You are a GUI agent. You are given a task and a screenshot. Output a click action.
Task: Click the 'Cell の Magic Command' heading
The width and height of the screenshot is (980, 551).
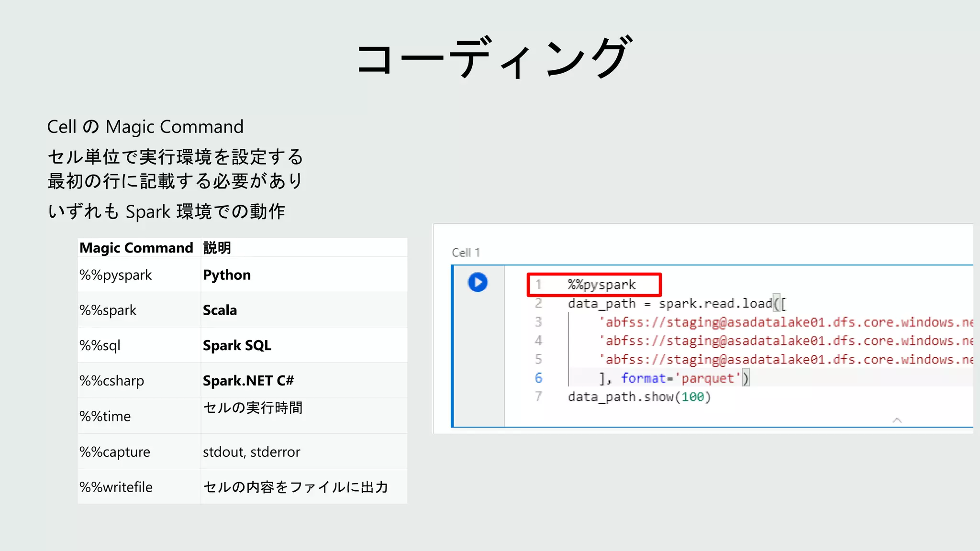pos(145,127)
